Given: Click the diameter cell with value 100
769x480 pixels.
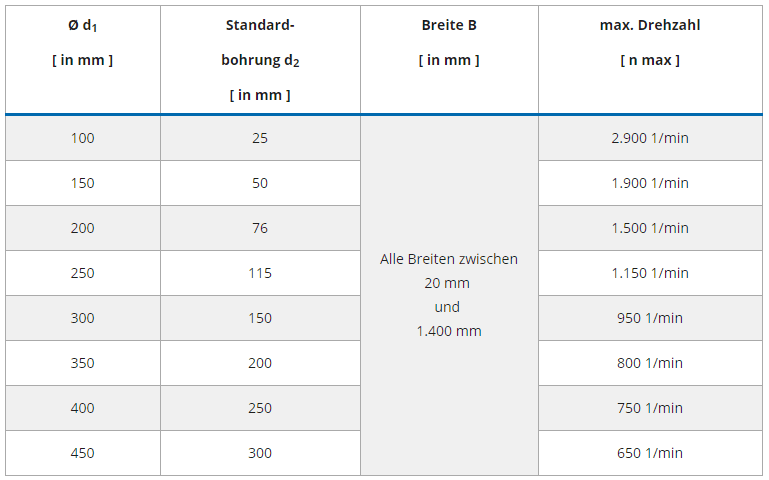Looking at the screenshot, I should (83, 138).
